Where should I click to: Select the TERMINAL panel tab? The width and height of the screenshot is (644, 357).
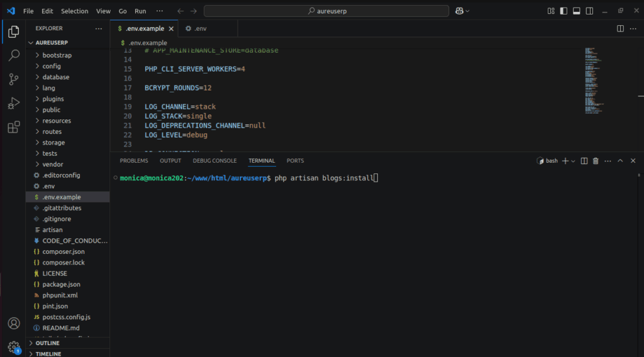262,161
